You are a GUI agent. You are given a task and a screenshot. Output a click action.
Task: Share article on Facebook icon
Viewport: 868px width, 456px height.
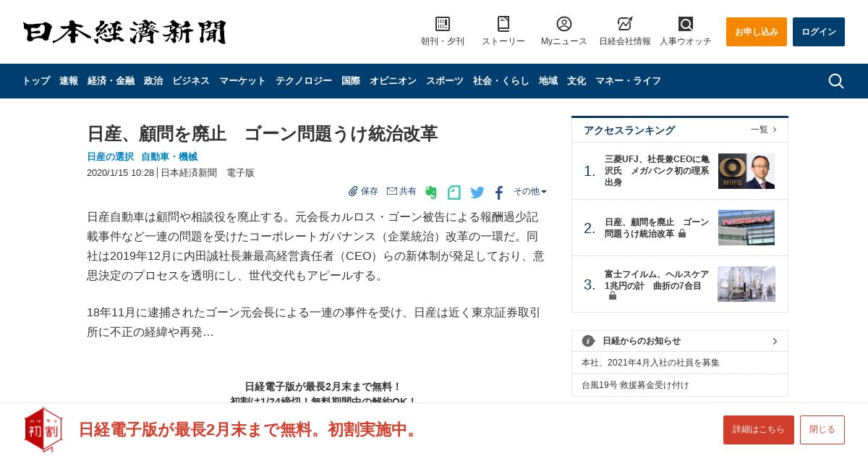[499, 193]
